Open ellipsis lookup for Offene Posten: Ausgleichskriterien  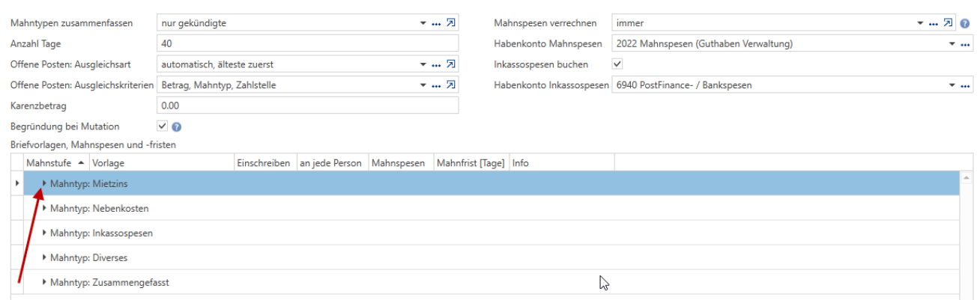tap(437, 86)
